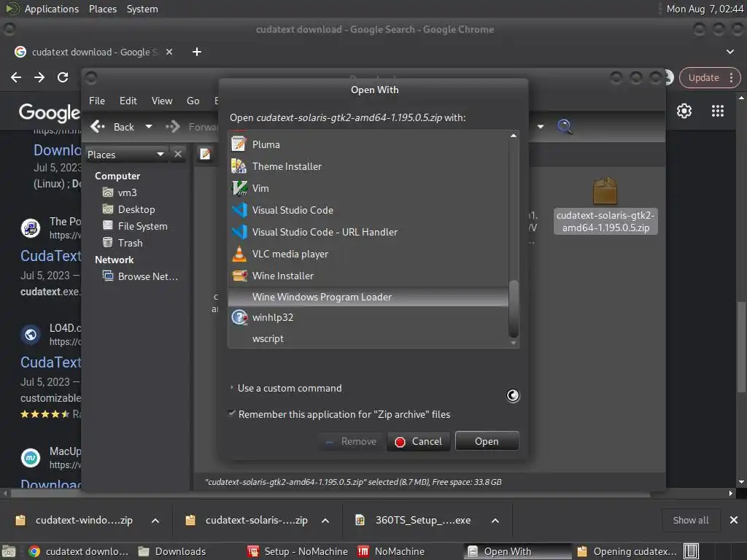The height and width of the screenshot is (560, 747).
Task: Click the cudatext-solaris zip file icon in Downloads
Action: (605, 190)
